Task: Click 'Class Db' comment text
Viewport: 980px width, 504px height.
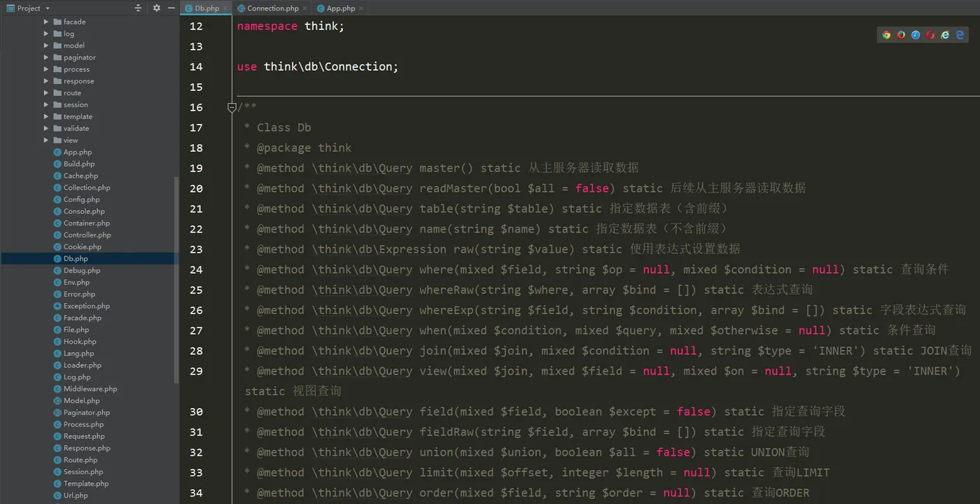Action: [x=284, y=127]
